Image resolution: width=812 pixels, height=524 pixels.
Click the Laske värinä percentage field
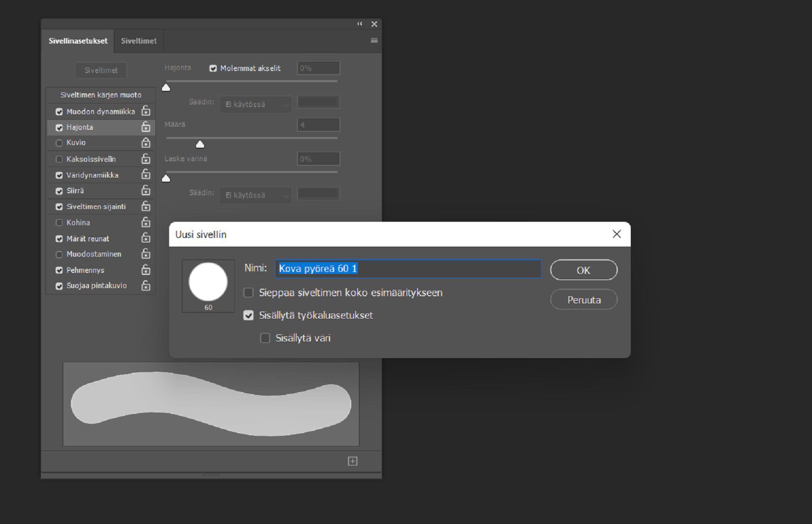point(318,159)
